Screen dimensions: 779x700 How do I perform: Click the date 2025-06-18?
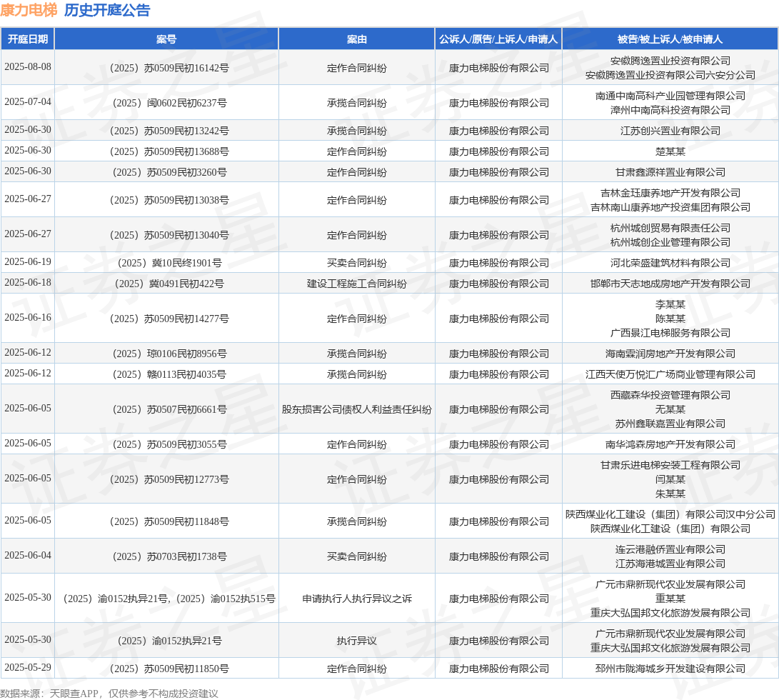28,282
